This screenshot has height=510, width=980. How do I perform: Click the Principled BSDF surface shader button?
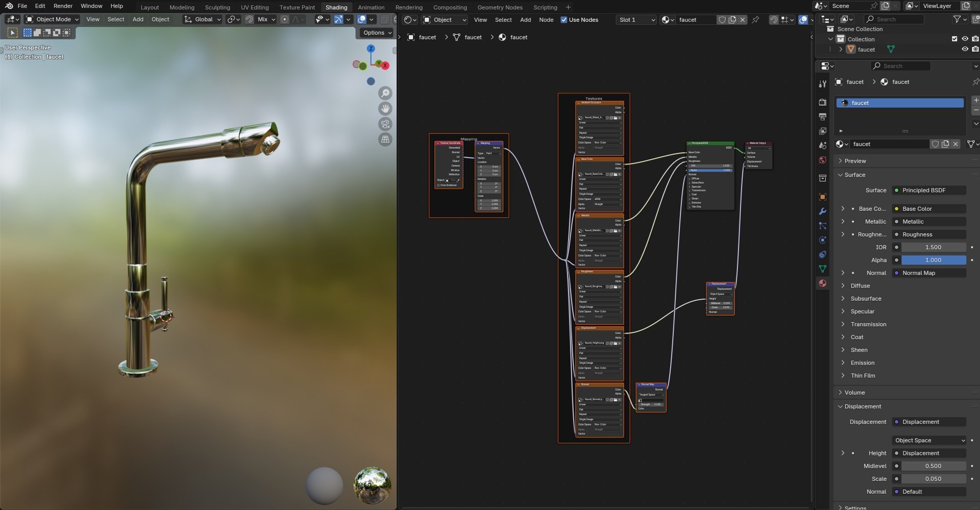click(x=929, y=190)
